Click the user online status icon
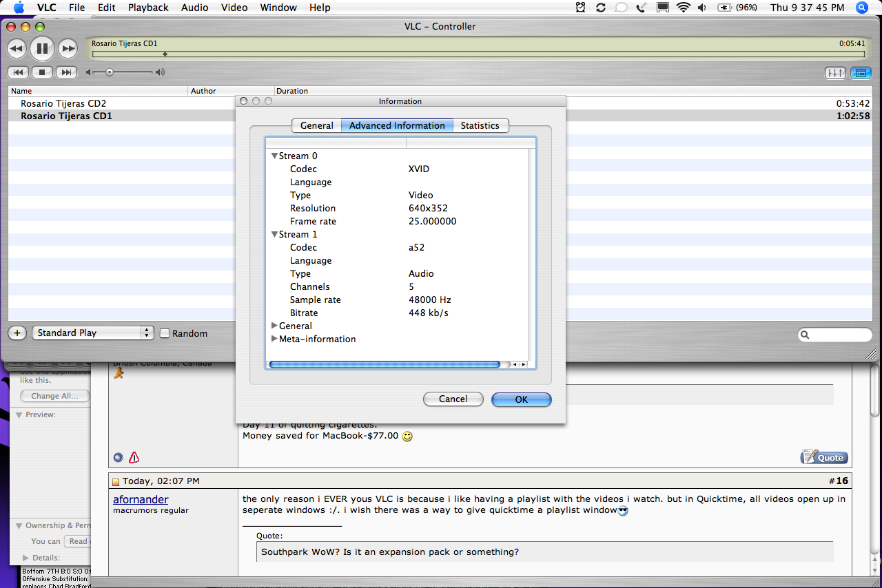 [x=118, y=457]
